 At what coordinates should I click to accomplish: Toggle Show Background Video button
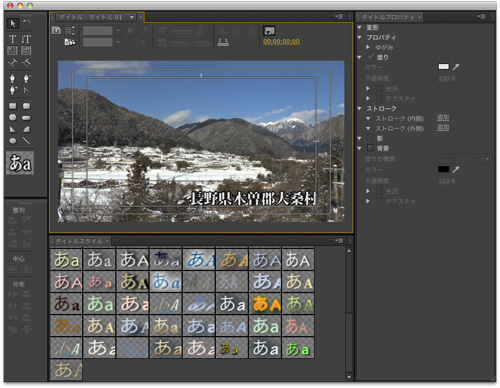pyautogui.click(x=269, y=31)
